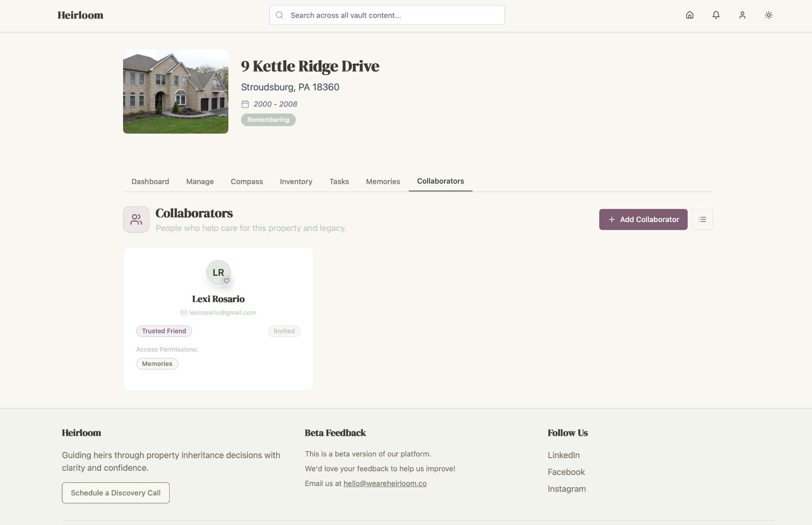812x525 pixels.
Task: Open notifications bell icon
Action: [716, 15]
